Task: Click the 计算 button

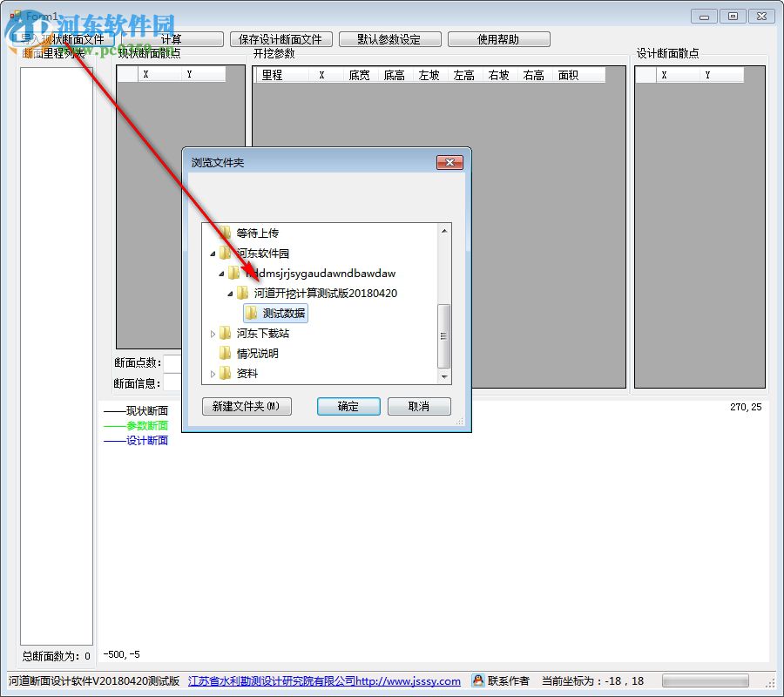Action: [172, 39]
